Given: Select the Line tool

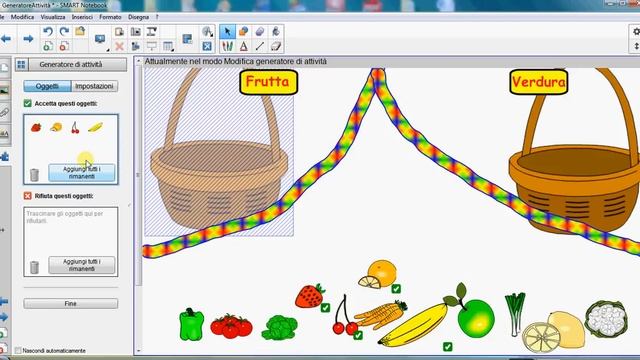Looking at the screenshot, I should click(x=260, y=46).
